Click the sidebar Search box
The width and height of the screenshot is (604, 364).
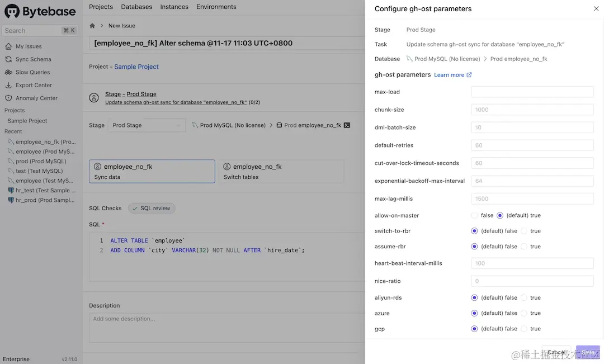(x=40, y=30)
